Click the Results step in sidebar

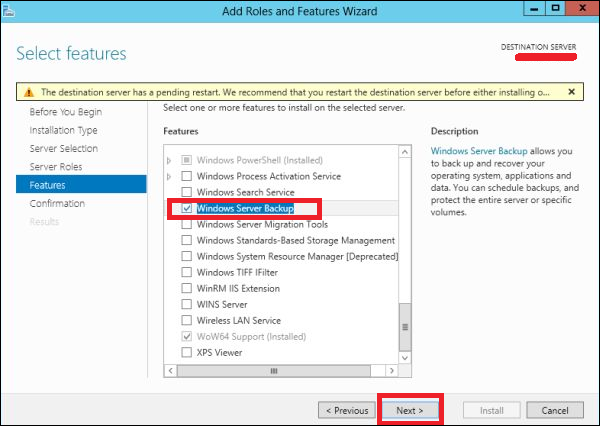pos(44,222)
